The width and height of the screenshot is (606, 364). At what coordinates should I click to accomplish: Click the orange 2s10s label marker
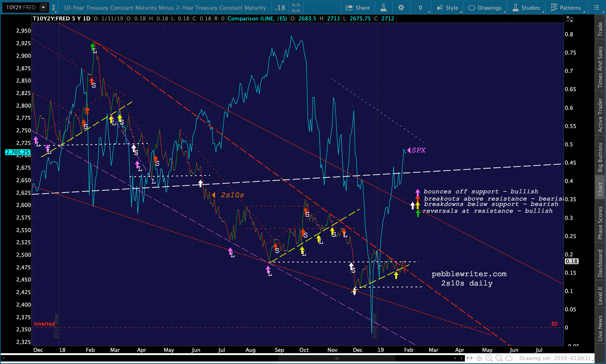click(x=229, y=195)
